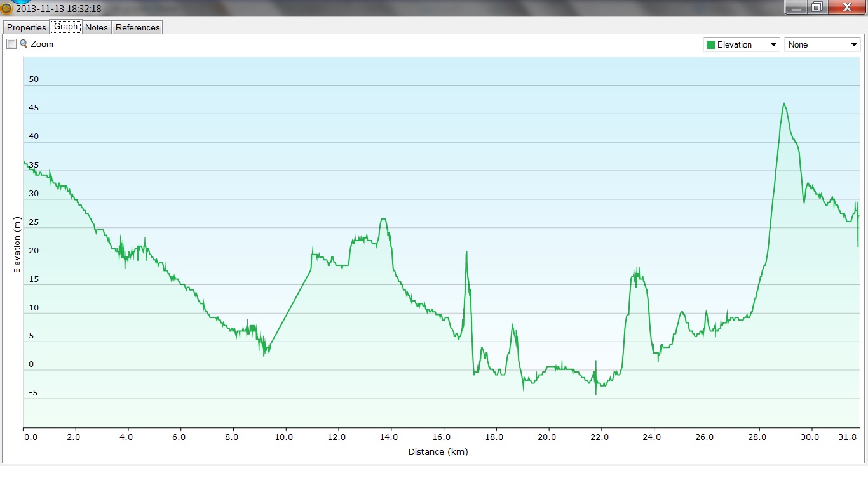Screen dimensions: 868x485
Task: Restore down the activity window
Action: pyautogui.click(x=817, y=7)
